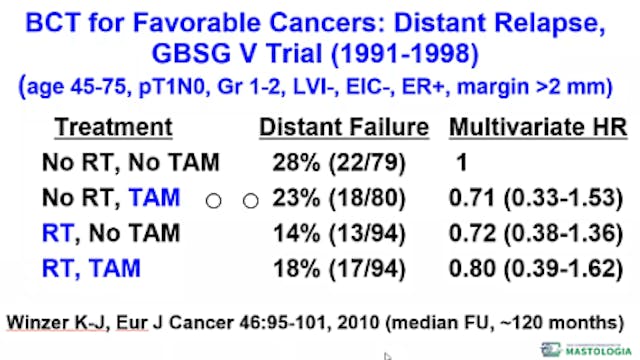
Task: Click the right small circle beside 23%
Action: click(250, 200)
